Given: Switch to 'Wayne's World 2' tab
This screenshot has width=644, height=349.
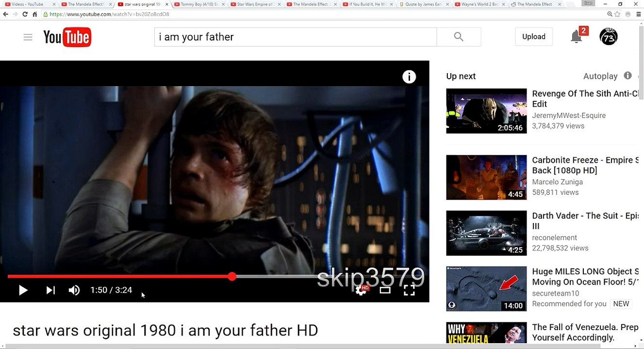Looking at the screenshot, I should tap(480, 4).
